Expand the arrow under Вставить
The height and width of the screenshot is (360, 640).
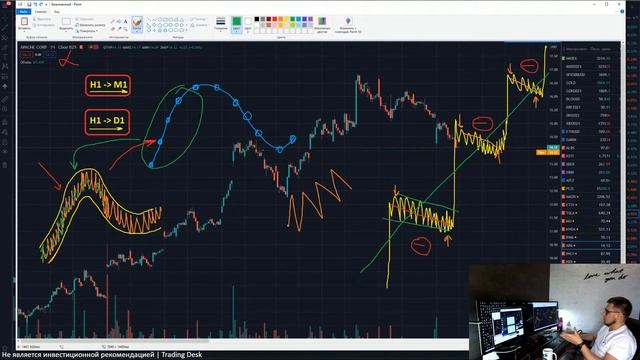click(24, 31)
